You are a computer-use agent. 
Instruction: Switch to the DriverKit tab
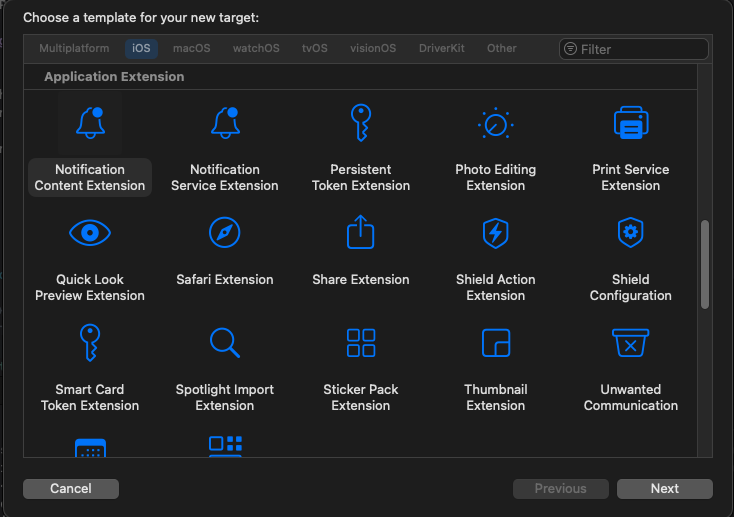click(x=441, y=48)
